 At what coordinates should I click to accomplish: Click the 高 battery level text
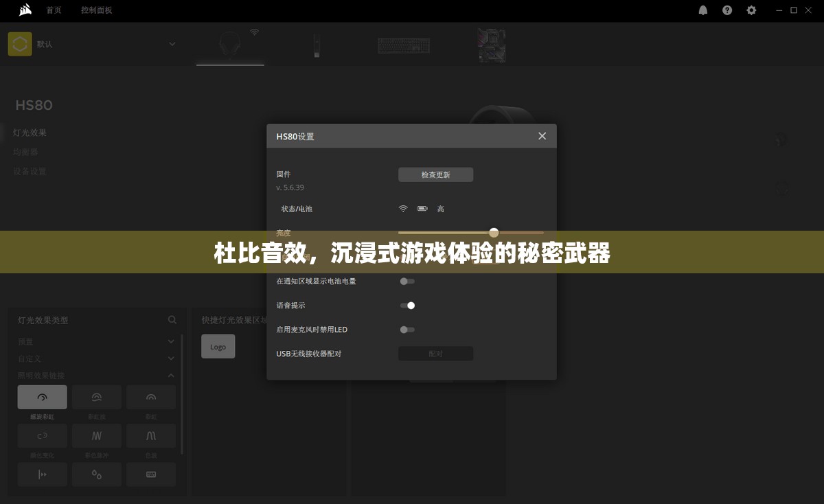tap(441, 209)
